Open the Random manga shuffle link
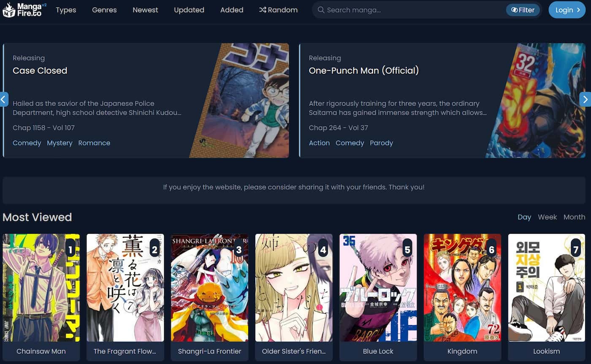The image size is (591, 364). pos(278,10)
